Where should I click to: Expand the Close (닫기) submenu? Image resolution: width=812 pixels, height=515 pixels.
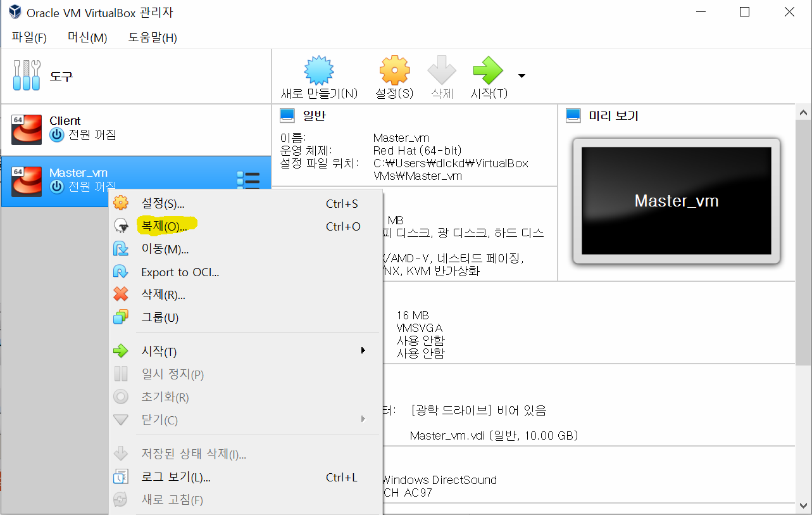tap(246, 420)
